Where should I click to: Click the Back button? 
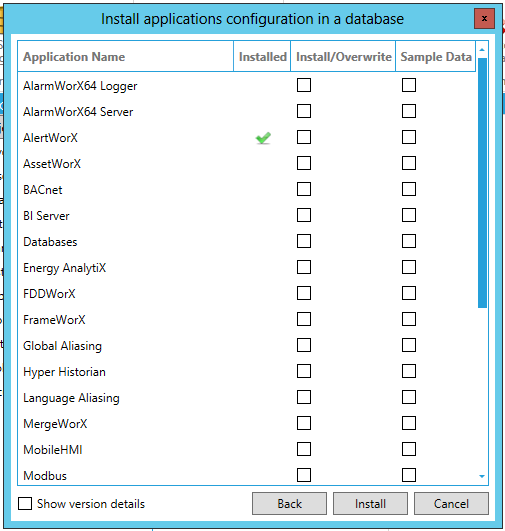click(x=289, y=504)
